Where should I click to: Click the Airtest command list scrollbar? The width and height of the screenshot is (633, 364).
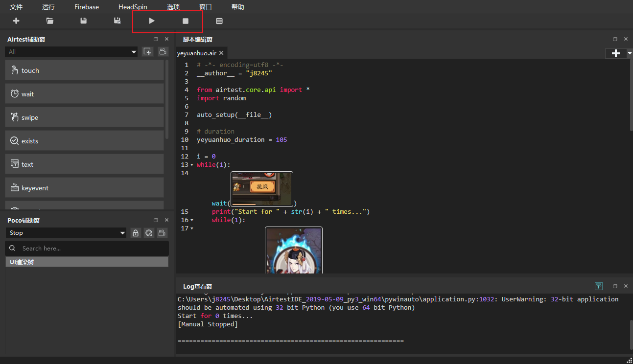click(167, 99)
